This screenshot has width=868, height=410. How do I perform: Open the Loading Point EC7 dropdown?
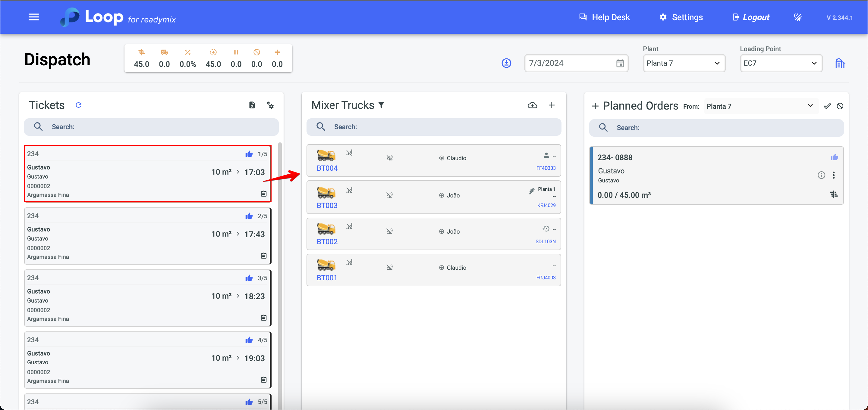pos(781,63)
